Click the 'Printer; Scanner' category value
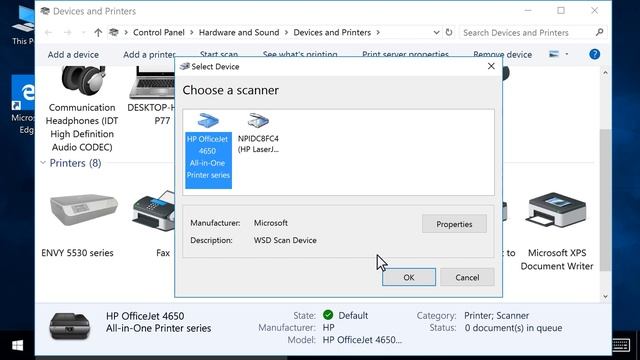The image size is (640, 360). tap(496, 316)
